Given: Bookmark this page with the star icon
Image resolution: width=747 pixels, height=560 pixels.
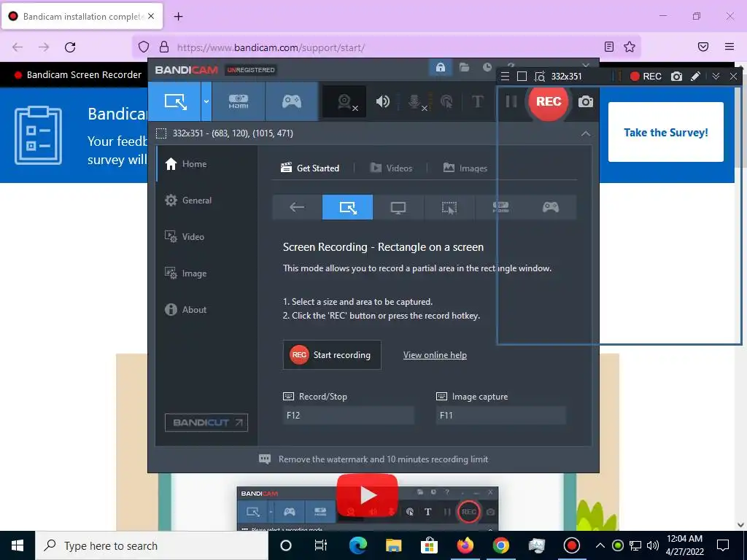Looking at the screenshot, I should [630, 47].
